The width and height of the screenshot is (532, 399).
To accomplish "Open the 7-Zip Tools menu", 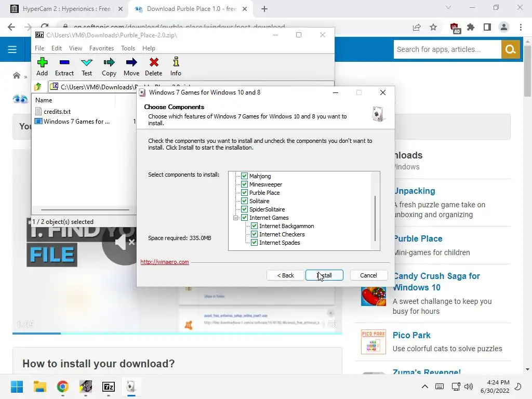I will pos(128,48).
